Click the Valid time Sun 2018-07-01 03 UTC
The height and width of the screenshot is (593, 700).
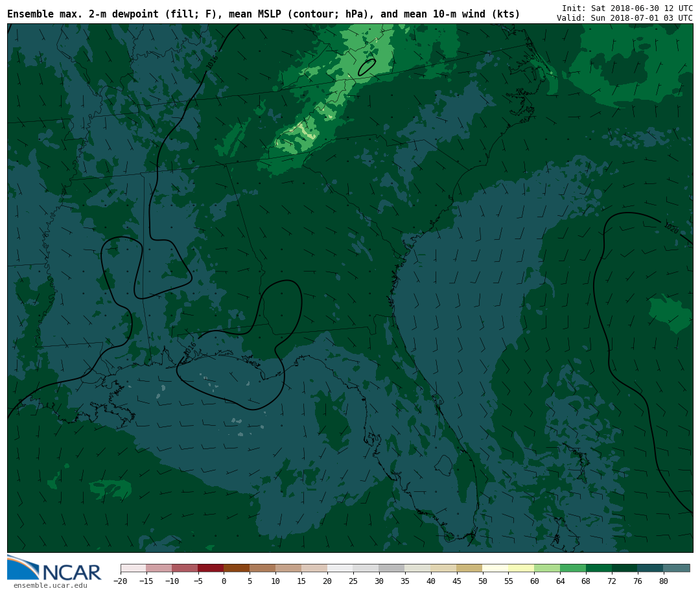tap(624, 18)
